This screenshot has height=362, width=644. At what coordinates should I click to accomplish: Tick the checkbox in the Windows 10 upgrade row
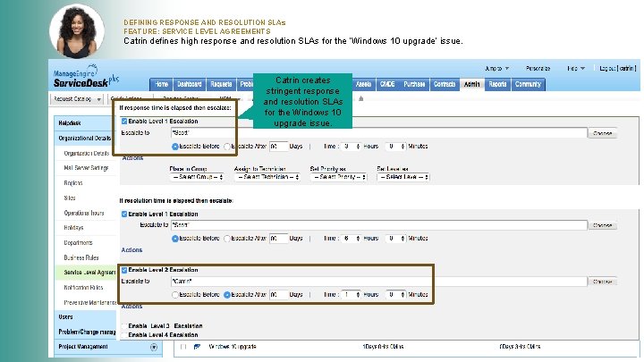(x=183, y=347)
